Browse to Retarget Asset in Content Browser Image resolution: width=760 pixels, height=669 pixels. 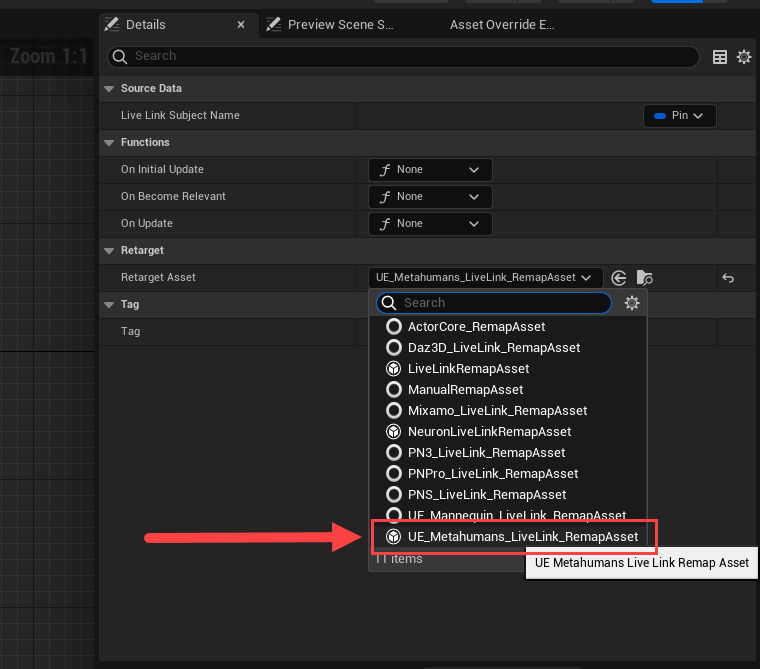pyautogui.click(x=644, y=278)
